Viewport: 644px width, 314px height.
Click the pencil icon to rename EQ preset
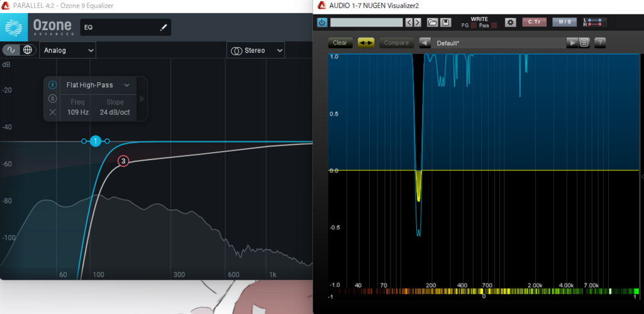pos(164,28)
